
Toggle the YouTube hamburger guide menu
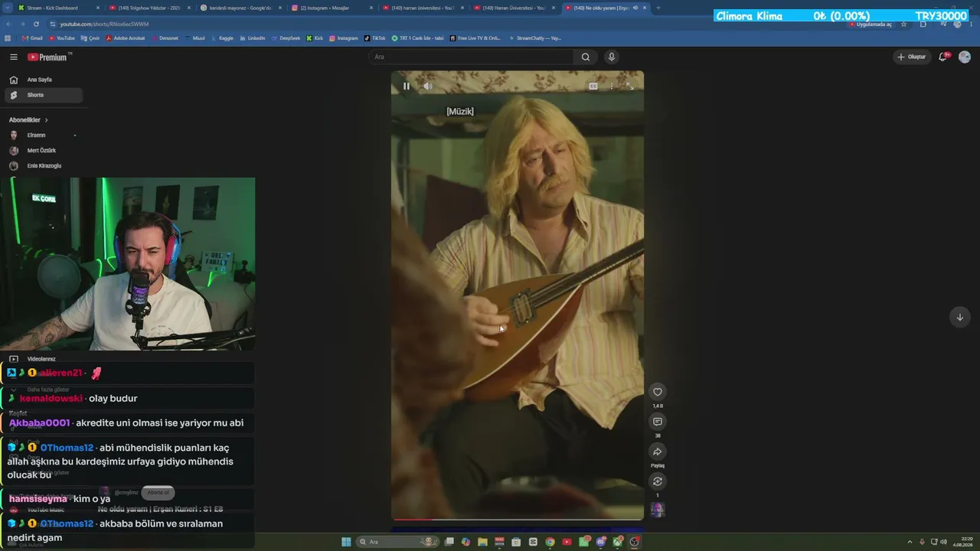pyautogui.click(x=14, y=57)
